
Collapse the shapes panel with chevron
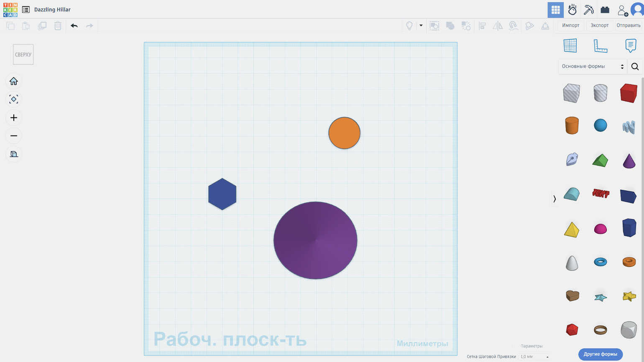point(555,199)
